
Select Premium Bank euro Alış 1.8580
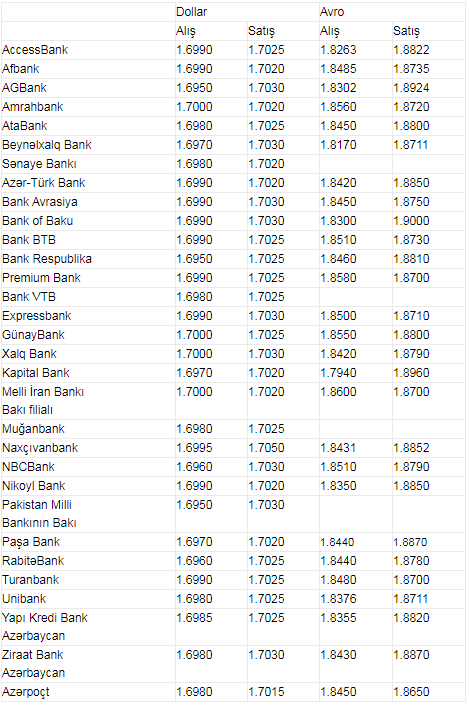[338, 278]
